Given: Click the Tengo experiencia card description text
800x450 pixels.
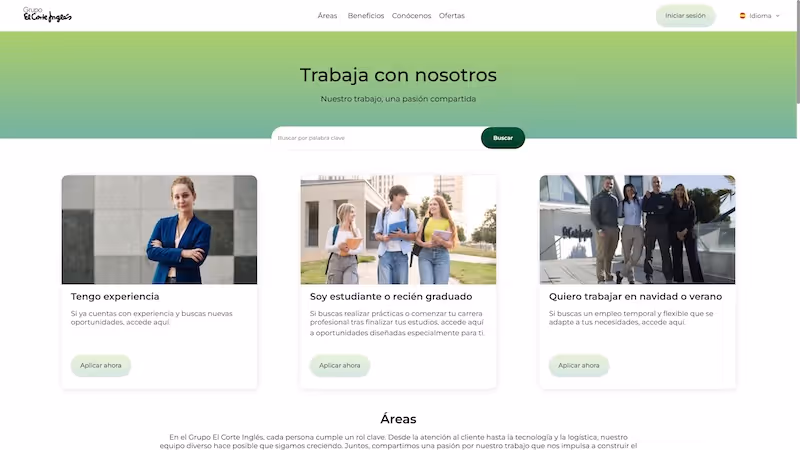Looking at the screenshot, I should [x=152, y=318].
